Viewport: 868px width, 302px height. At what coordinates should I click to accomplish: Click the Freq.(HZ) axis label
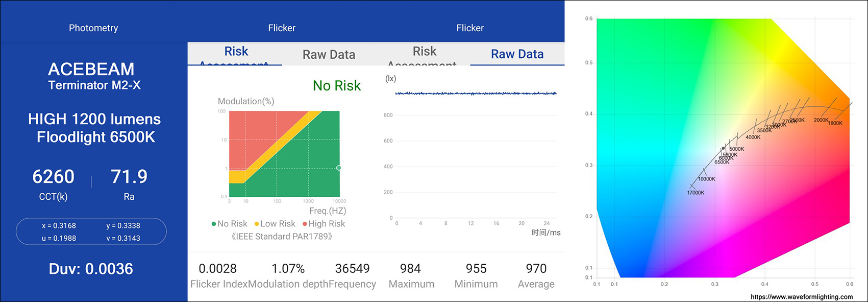(328, 211)
